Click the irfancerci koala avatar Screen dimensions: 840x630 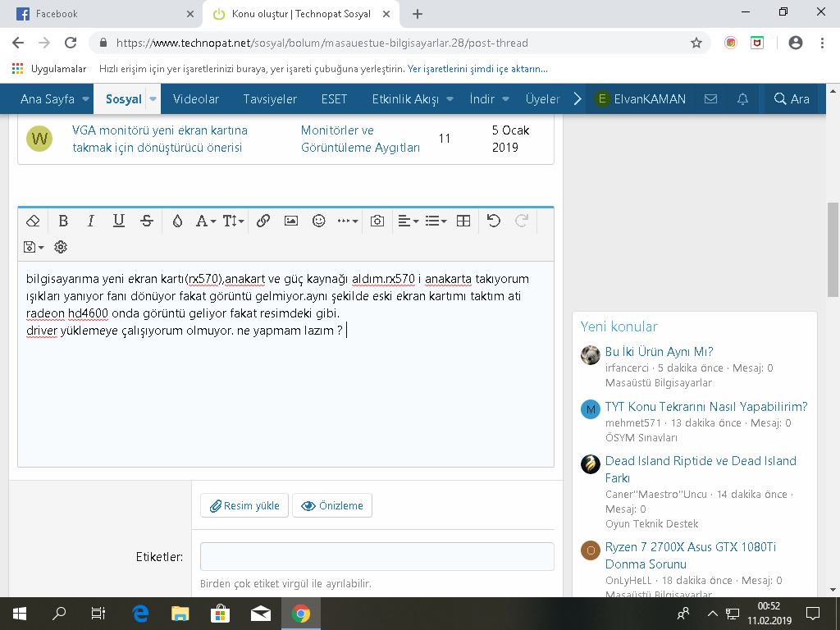(591, 355)
